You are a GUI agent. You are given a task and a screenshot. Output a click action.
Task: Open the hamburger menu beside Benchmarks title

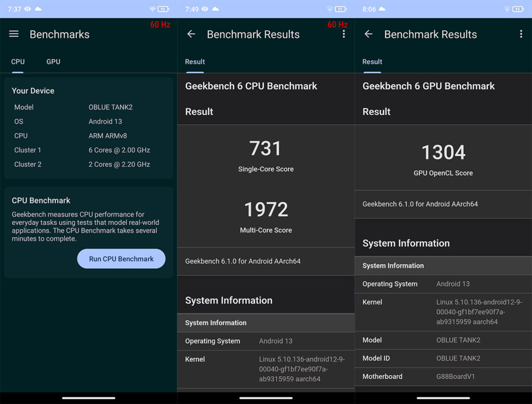point(14,34)
